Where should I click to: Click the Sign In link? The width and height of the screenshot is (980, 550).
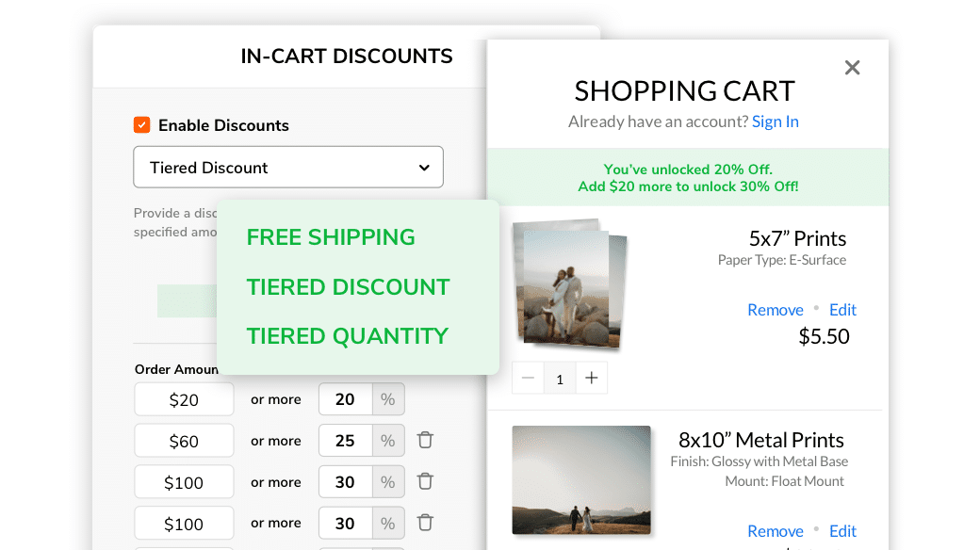(775, 121)
